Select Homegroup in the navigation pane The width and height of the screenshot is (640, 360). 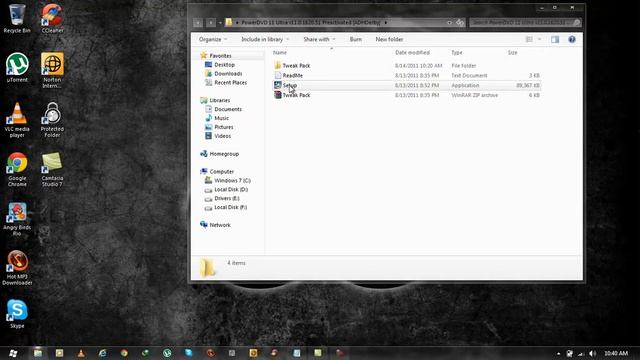coord(224,154)
